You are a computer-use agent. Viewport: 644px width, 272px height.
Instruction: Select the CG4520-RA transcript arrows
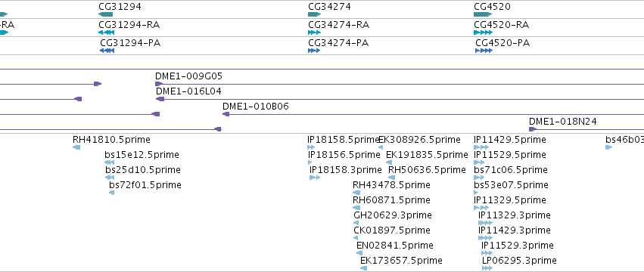[483, 32]
